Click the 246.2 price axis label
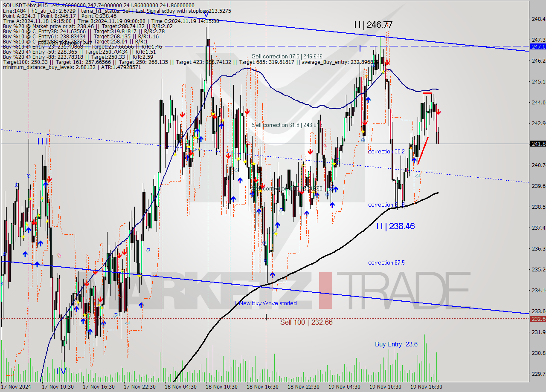The height and width of the screenshot is (392, 546). [x=538, y=61]
